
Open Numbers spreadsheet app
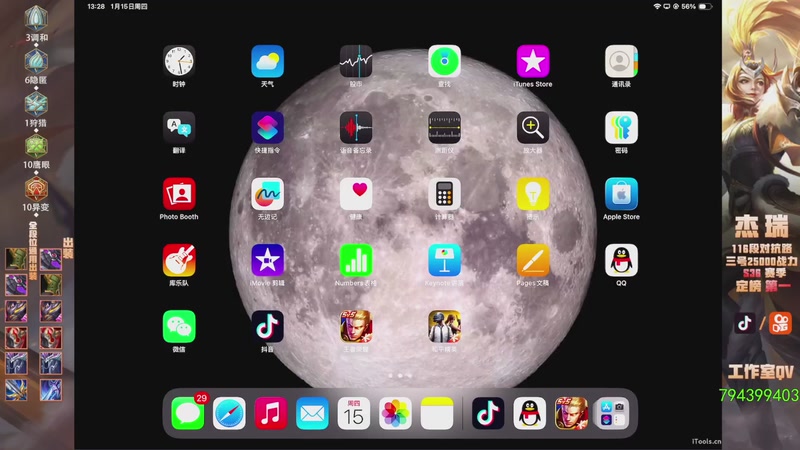pos(356,260)
